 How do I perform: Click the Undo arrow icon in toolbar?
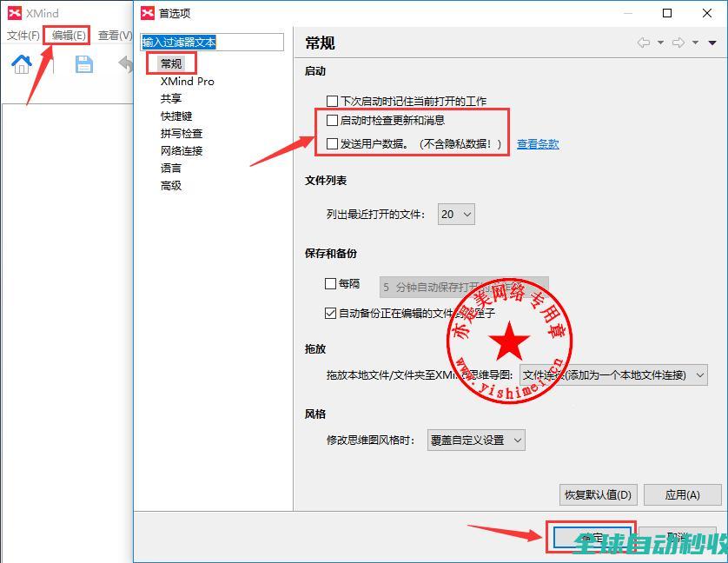tap(126, 64)
